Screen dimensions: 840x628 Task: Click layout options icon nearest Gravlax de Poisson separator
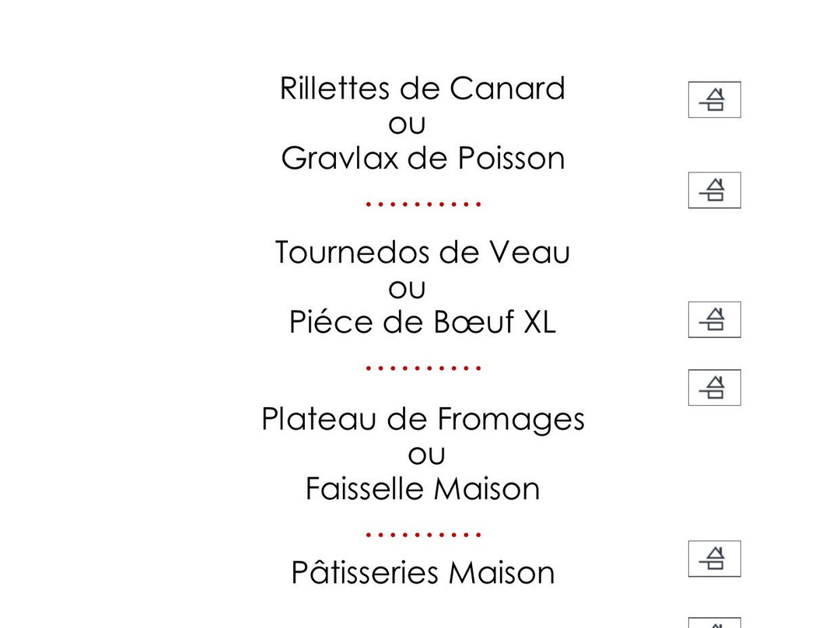point(714,190)
